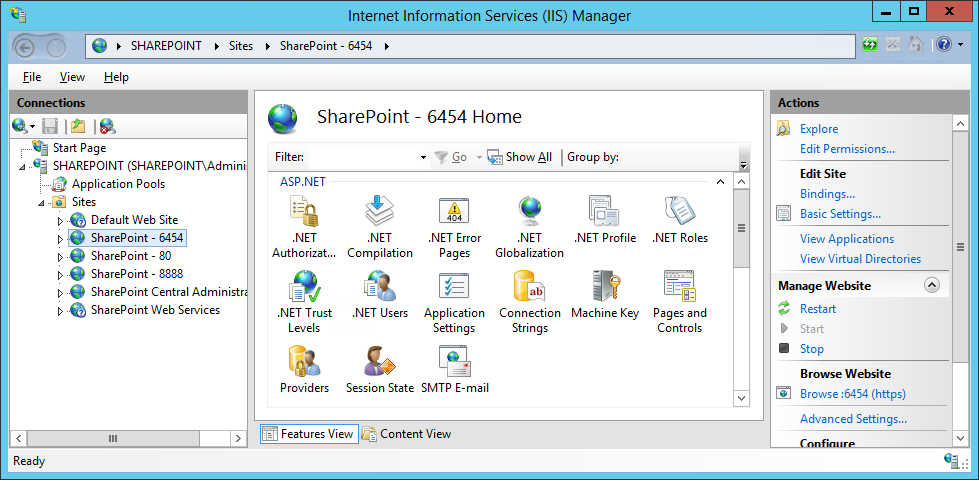Open Connection Strings feature

coord(529,302)
